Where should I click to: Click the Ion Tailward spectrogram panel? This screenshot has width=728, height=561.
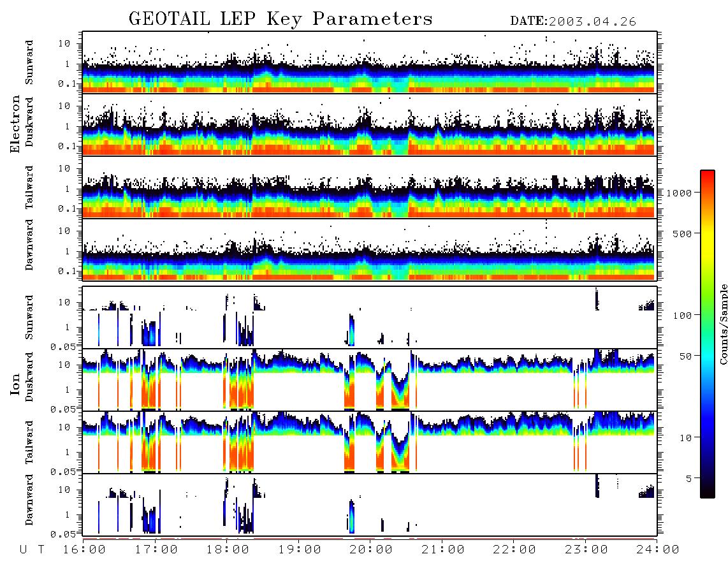coord(370,442)
